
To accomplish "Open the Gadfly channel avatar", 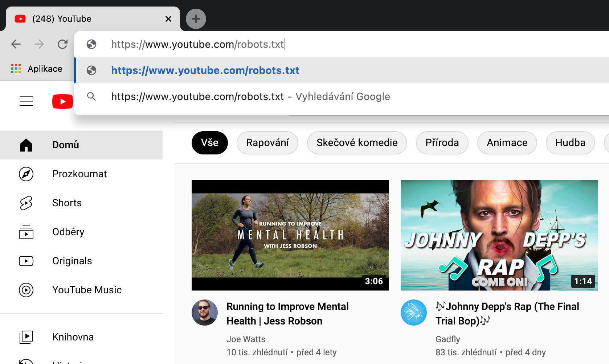I will point(414,313).
